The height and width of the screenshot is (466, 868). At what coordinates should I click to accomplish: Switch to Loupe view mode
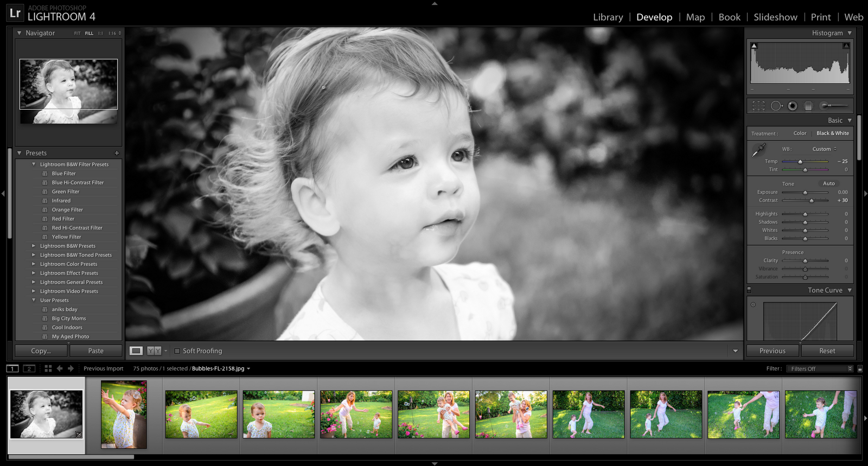(x=136, y=351)
